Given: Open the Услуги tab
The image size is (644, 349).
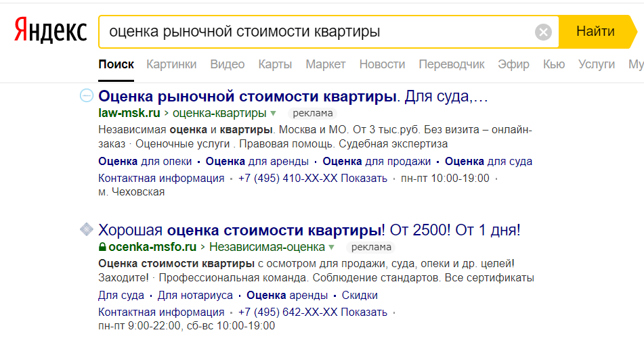Looking at the screenshot, I should (x=597, y=64).
